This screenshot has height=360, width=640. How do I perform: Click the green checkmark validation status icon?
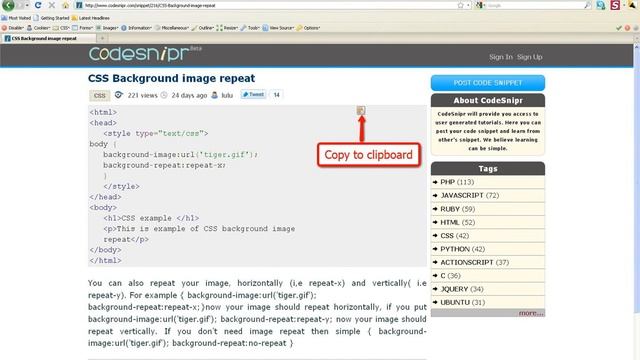pos(619,28)
